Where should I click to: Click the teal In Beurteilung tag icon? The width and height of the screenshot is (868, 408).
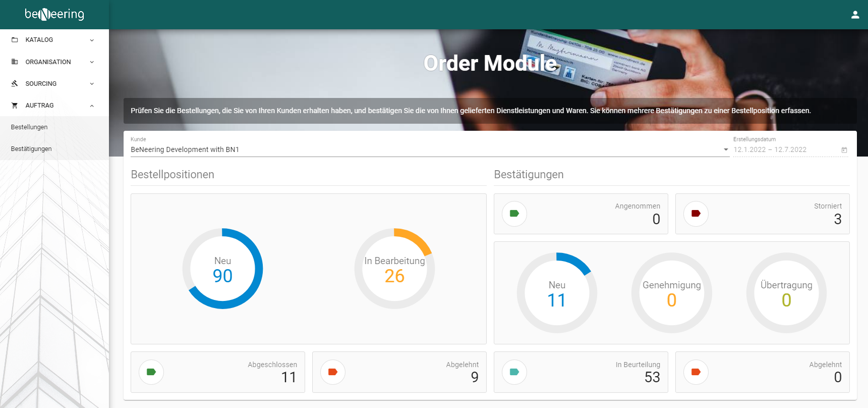[514, 372]
